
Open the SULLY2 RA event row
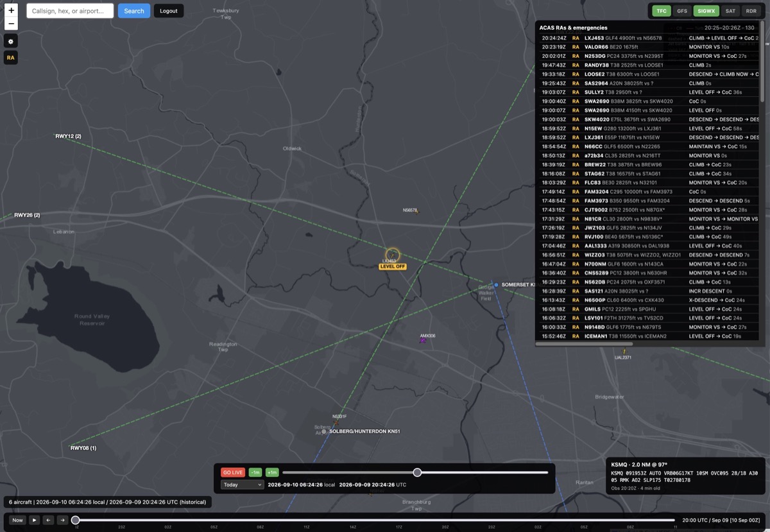(648, 92)
